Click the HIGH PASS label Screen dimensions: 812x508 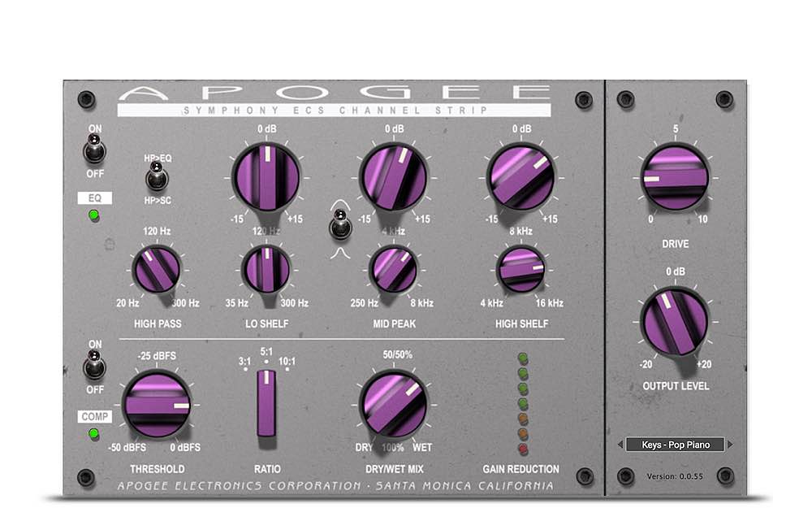158,324
